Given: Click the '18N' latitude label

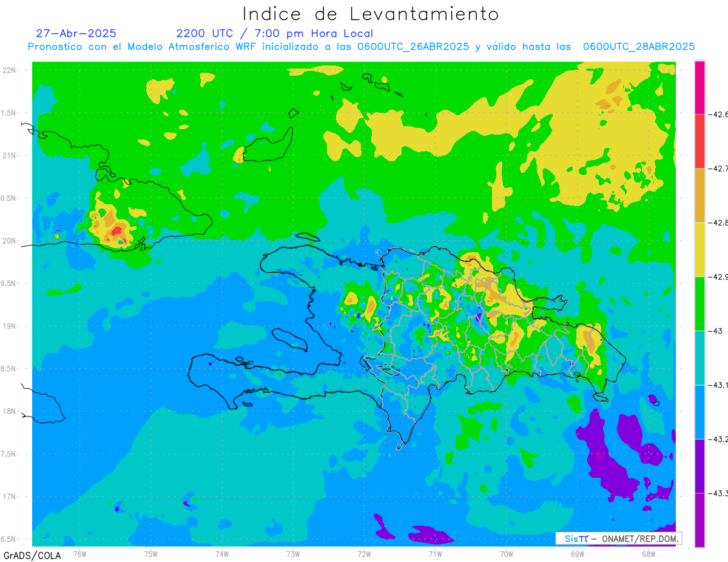Looking at the screenshot, I should coord(10,411).
